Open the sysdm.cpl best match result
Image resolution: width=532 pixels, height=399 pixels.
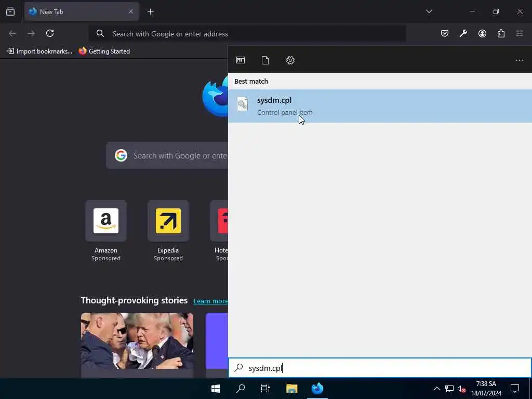pyautogui.click(x=380, y=106)
